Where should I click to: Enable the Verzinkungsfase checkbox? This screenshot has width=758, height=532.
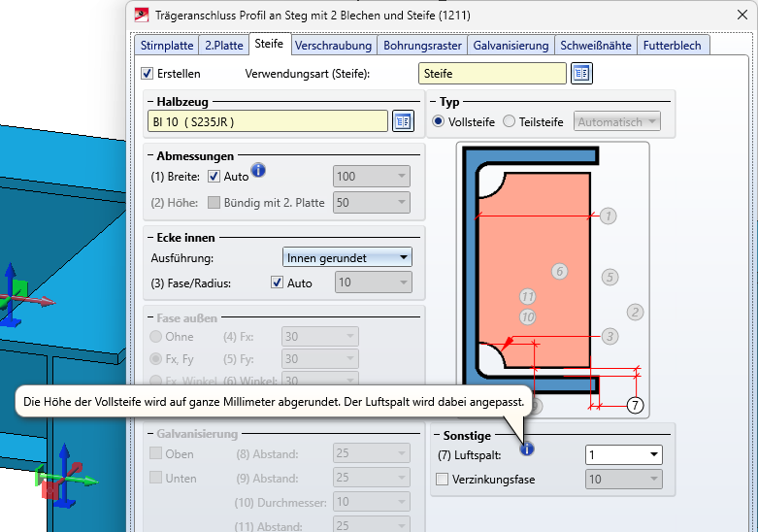click(442, 480)
